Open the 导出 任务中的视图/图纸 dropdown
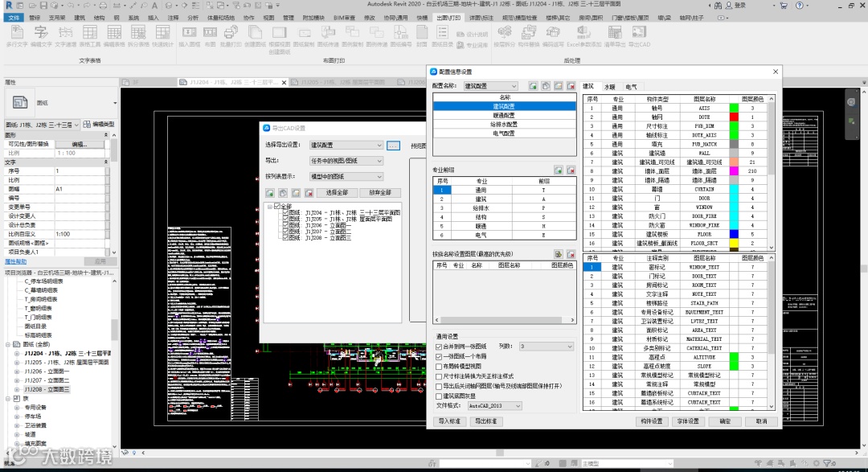The width and height of the screenshot is (868, 472). 346,161
